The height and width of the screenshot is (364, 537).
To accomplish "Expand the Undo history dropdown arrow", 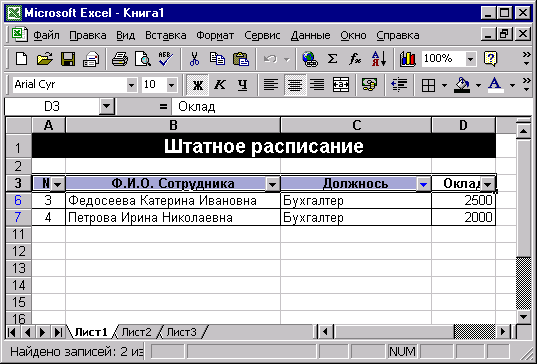I will [x=287, y=60].
